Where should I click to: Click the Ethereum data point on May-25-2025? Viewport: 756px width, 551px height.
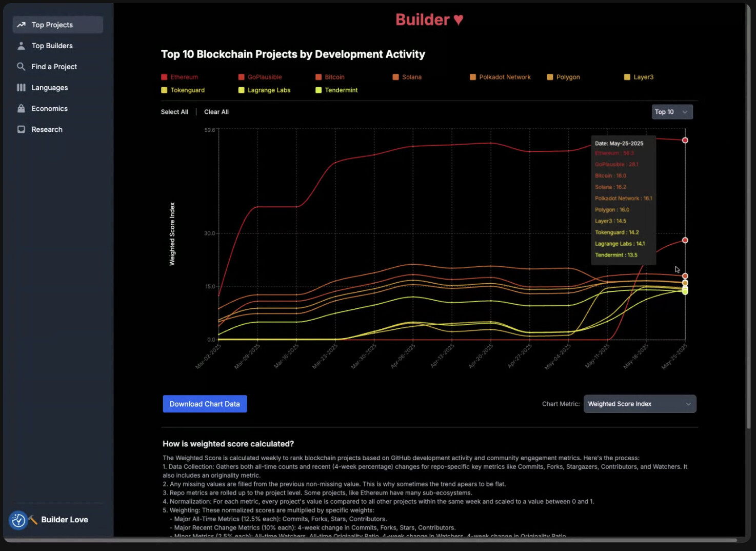pyautogui.click(x=685, y=140)
